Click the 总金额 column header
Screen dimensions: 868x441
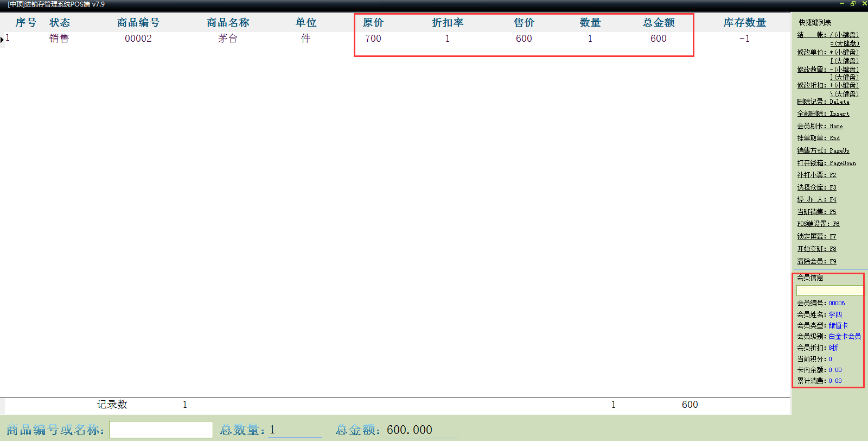pyautogui.click(x=659, y=22)
